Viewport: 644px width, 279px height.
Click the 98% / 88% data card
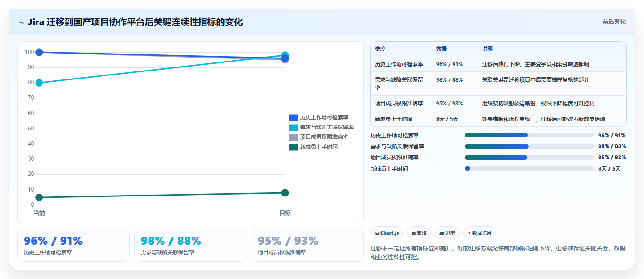tap(190, 245)
